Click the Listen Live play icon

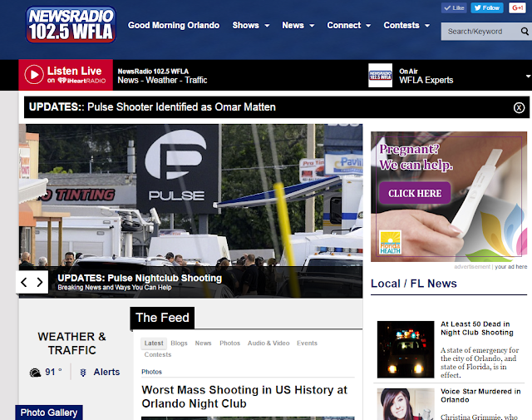pos(34,74)
